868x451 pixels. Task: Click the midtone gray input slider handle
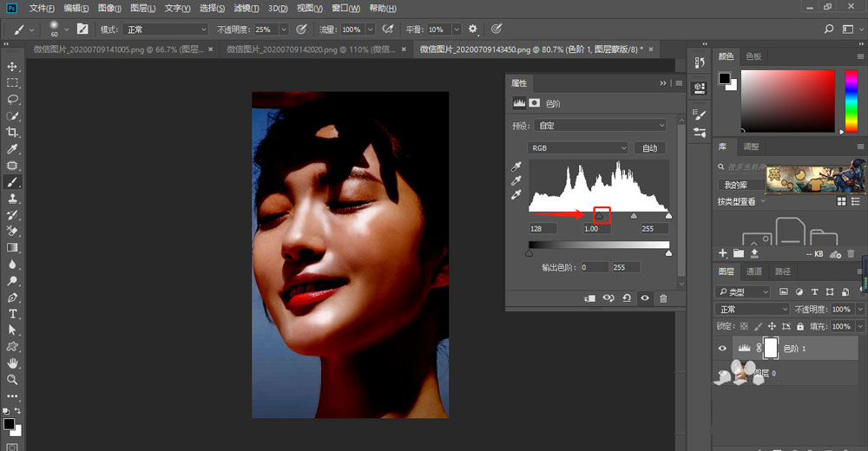click(633, 215)
